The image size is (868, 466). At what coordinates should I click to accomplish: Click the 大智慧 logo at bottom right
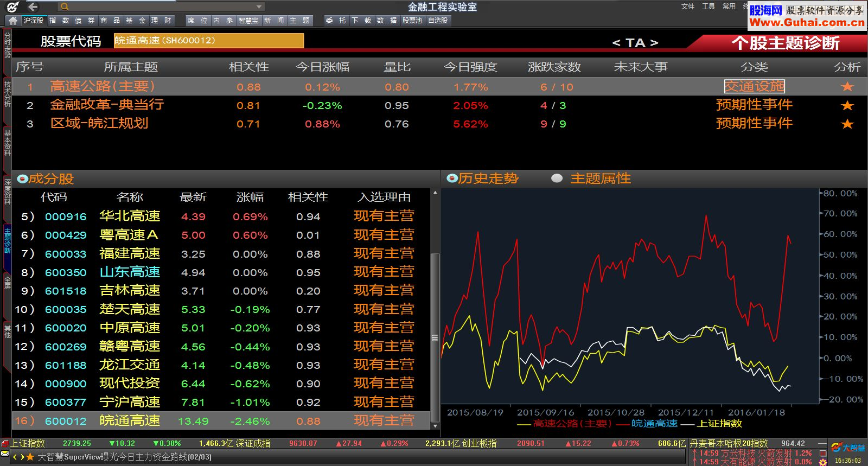(x=848, y=448)
